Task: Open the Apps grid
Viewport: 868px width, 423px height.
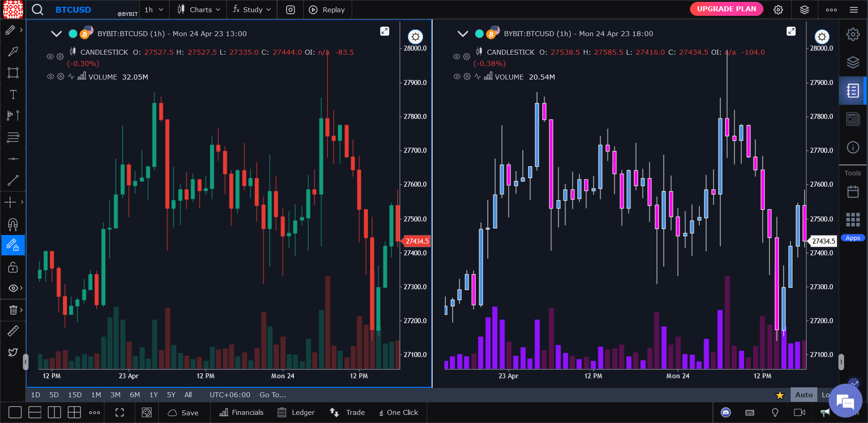Action: tap(853, 220)
